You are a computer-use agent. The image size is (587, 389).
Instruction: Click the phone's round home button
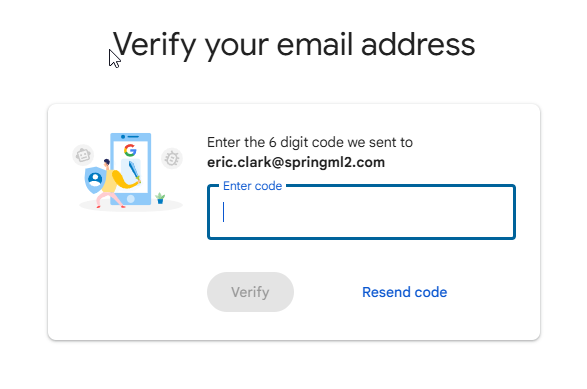(x=131, y=199)
